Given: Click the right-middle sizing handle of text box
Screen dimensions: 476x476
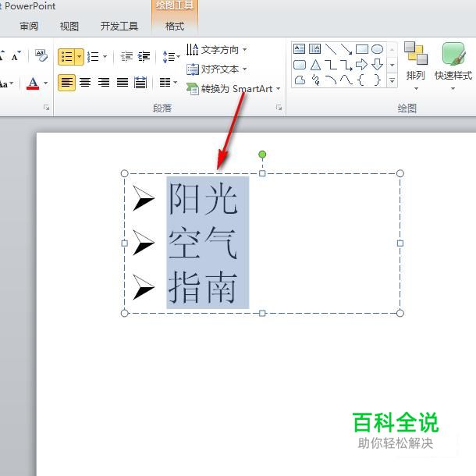Looking at the screenshot, I should tap(400, 243).
